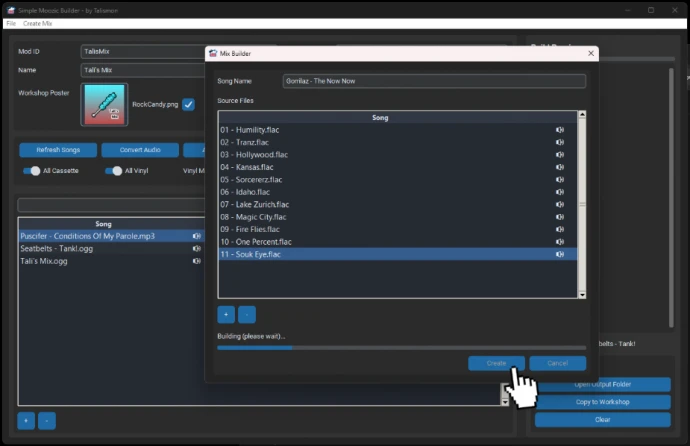Image resolution: width=690 pixels, height=446 pixels.
Task: Play Puscifer - Conditions Of My Parole.mp3 preview
Action: tap(197, 236)
